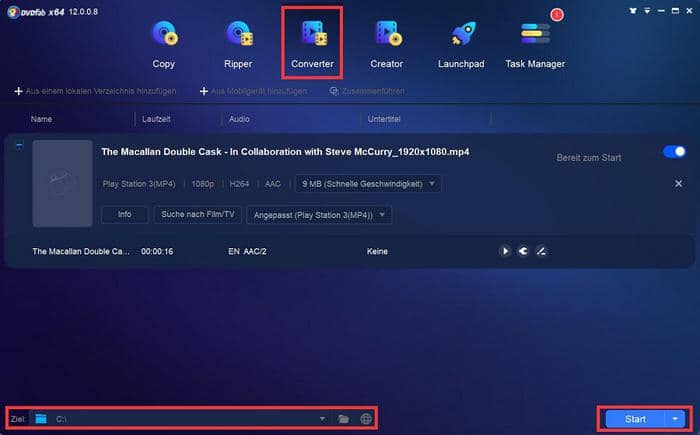Click the globe icon next to destination
700x435 pixels.
(366, 419)
